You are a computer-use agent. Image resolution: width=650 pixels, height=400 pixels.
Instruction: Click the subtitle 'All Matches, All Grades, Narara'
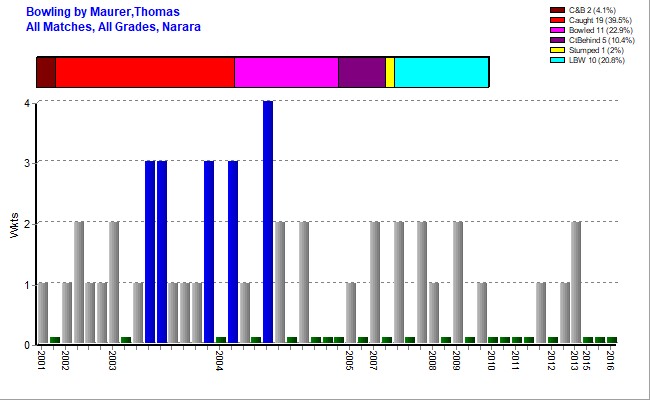tap(114, 26)
